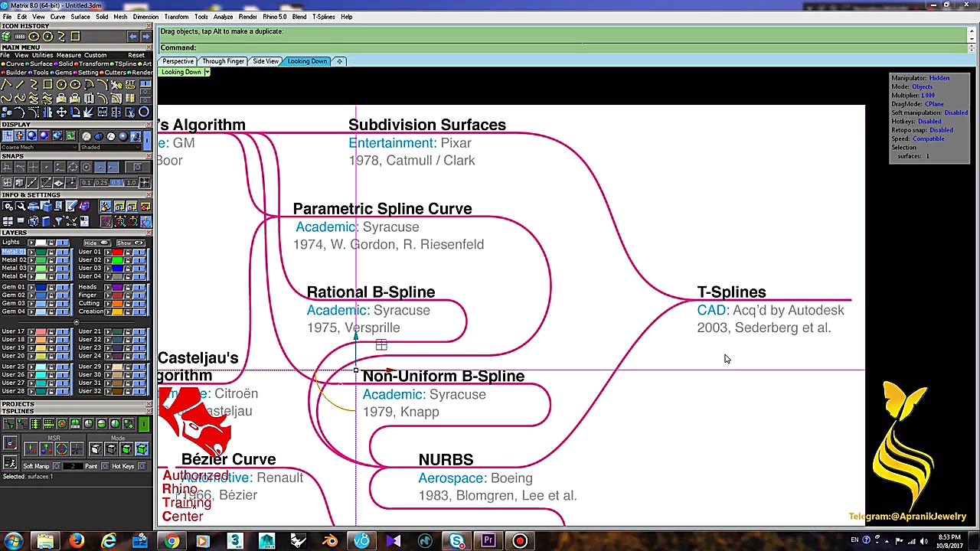The image size is (980, 551).
Task: Open Blender from the taskbar
Action: [x=330, y=542]
